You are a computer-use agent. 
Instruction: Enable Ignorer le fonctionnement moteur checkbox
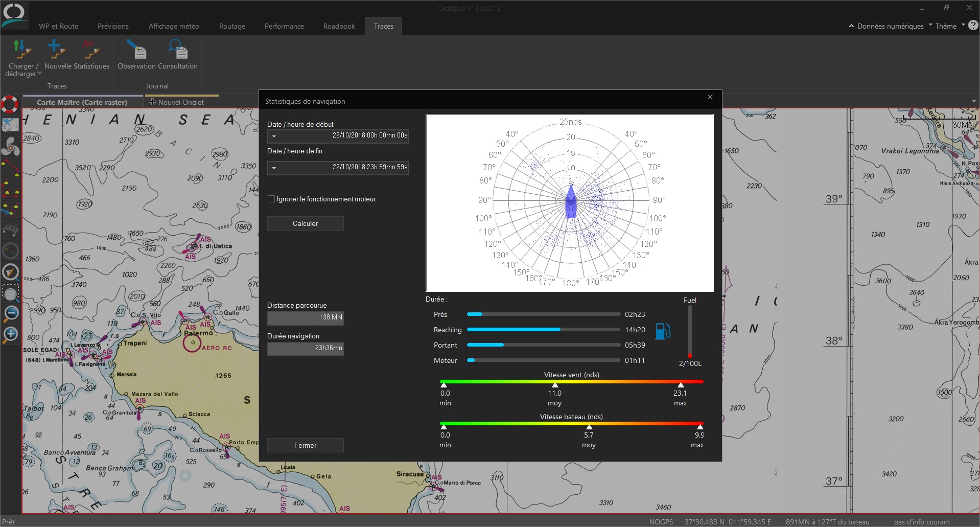[x=271, y=199]
